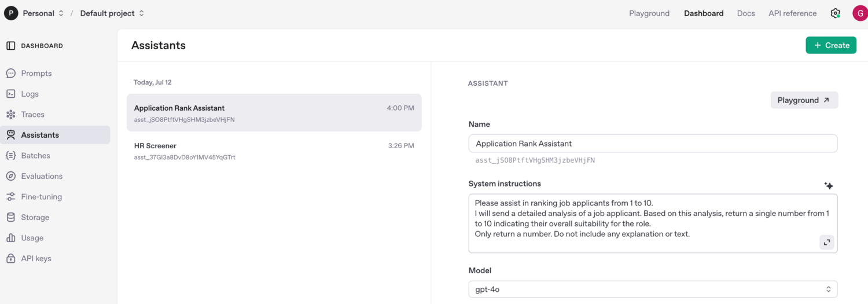Select Assistants in the sidebar
Image resolution: width=868 pixels, height=304 pixels.
coord(55,135)
